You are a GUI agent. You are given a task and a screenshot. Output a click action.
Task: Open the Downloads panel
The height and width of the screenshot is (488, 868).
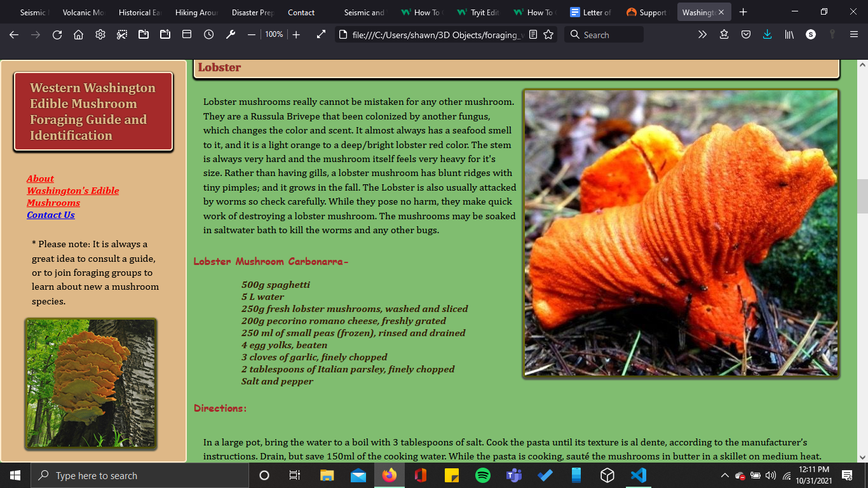point(768,35)
